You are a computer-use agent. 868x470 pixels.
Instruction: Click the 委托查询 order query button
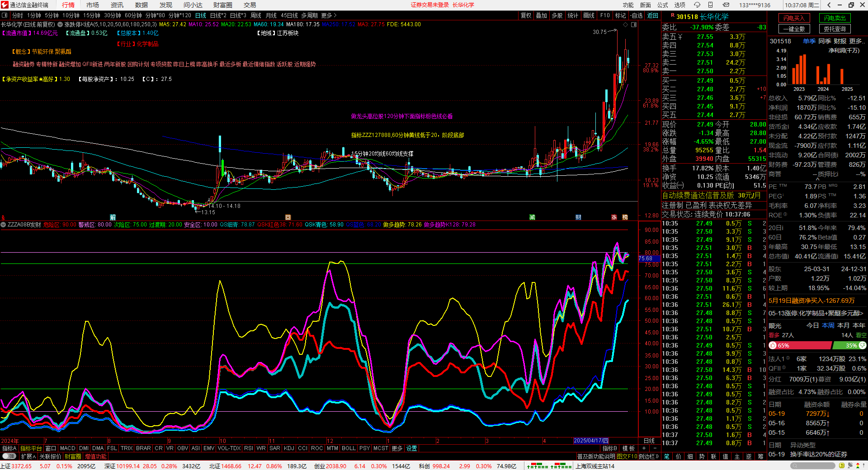835,29
